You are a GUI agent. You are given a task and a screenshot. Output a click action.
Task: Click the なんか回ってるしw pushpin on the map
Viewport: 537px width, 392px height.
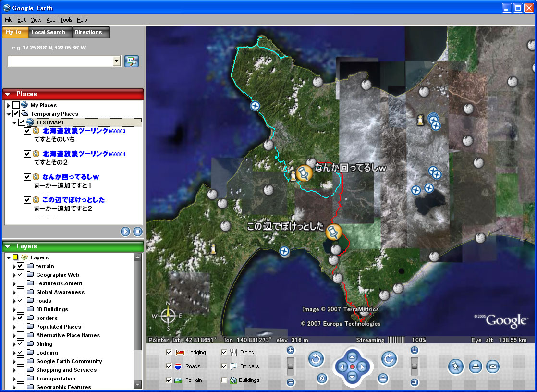coord(304,172)
